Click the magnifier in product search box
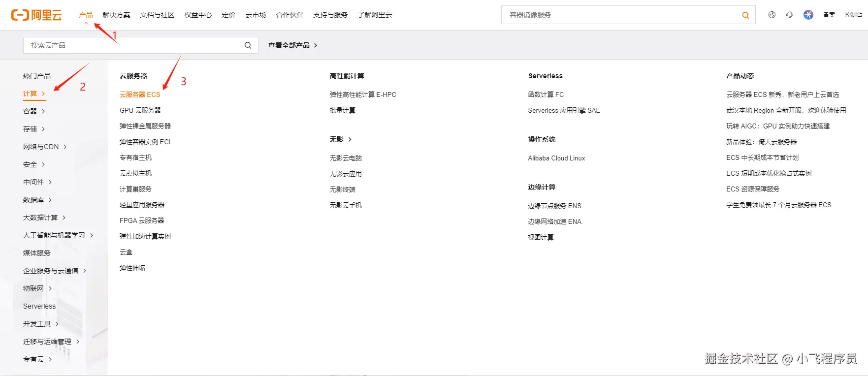Viewport: 868px width, 376px height. click(x=248, y=45)
